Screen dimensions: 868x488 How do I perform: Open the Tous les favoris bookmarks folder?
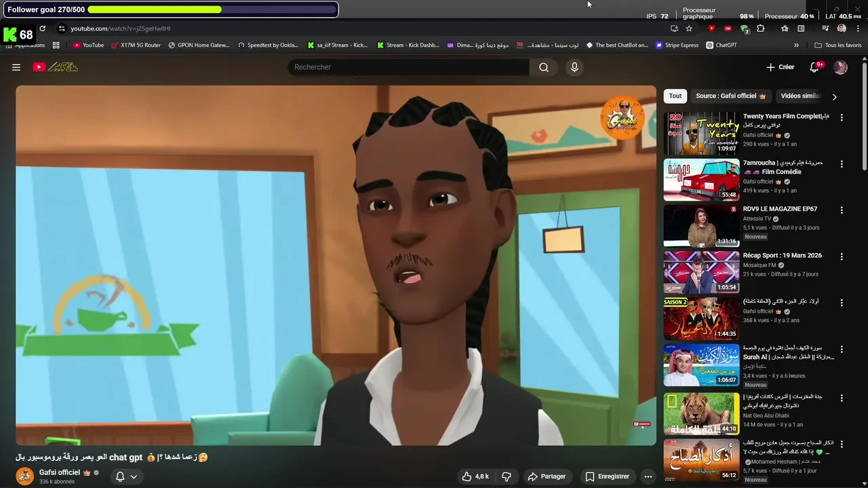pos(837,45)
